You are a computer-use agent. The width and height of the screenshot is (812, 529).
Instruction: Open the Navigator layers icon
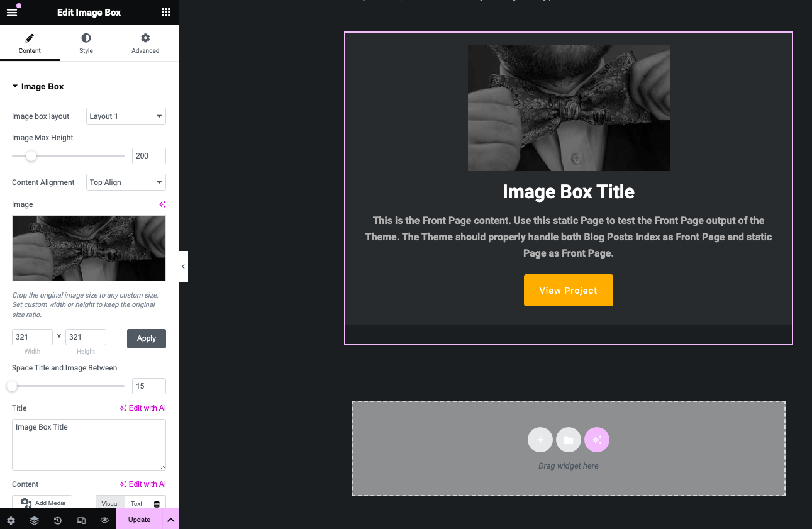[x=35, y=520]
